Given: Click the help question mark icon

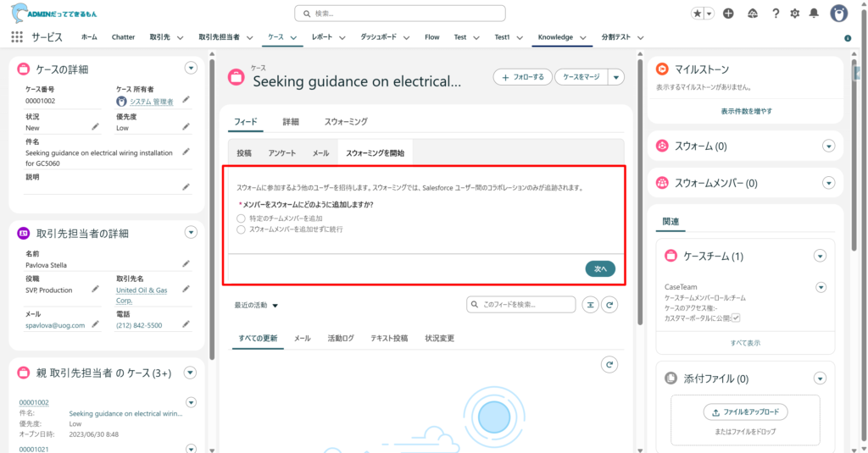Looking at the screenshot, I should [x=775, y=14].
